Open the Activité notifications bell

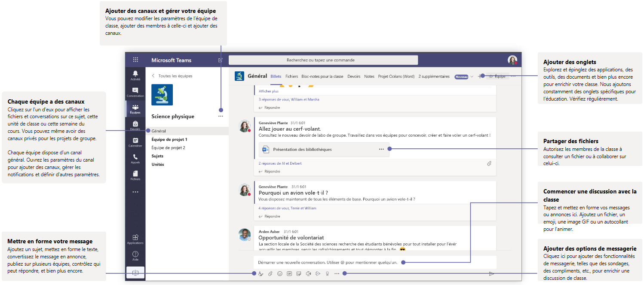135,75
